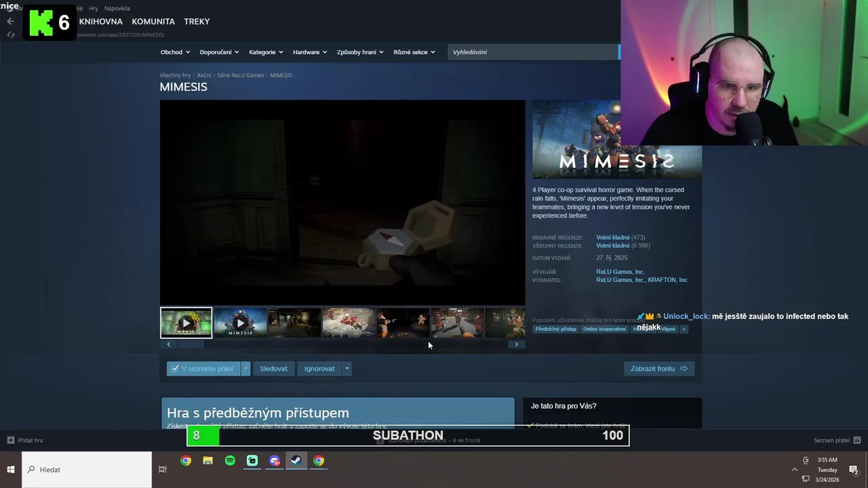Toggle the V seznamu přání wishlist checkbox

(175, 369)
